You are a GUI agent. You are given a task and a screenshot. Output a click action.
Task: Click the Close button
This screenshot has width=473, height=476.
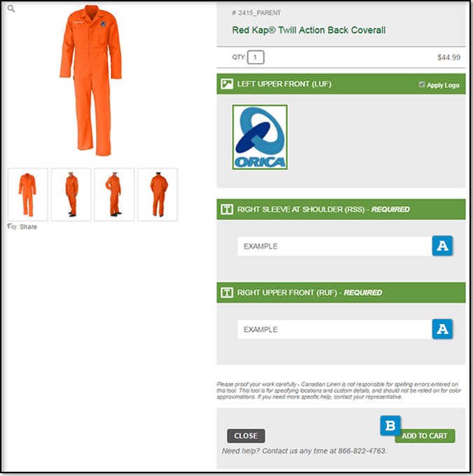point(246,435)
